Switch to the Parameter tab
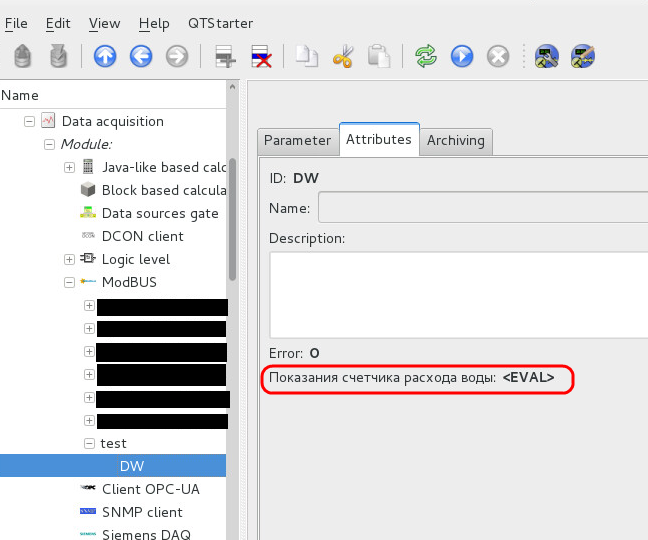The image size is (648, 540). pyautogui.click(x=297, y=141)
